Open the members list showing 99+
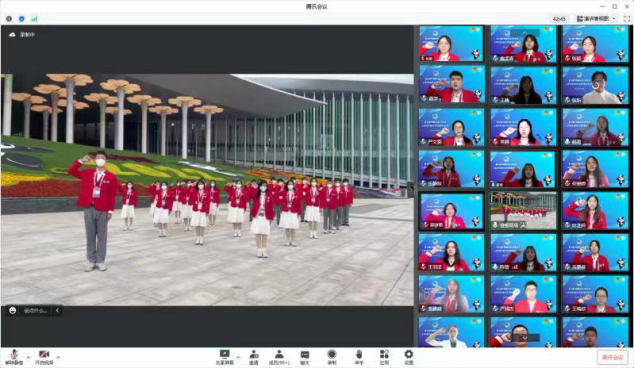The width and height of the screenshot is (634, 368). tap(279, 357)
